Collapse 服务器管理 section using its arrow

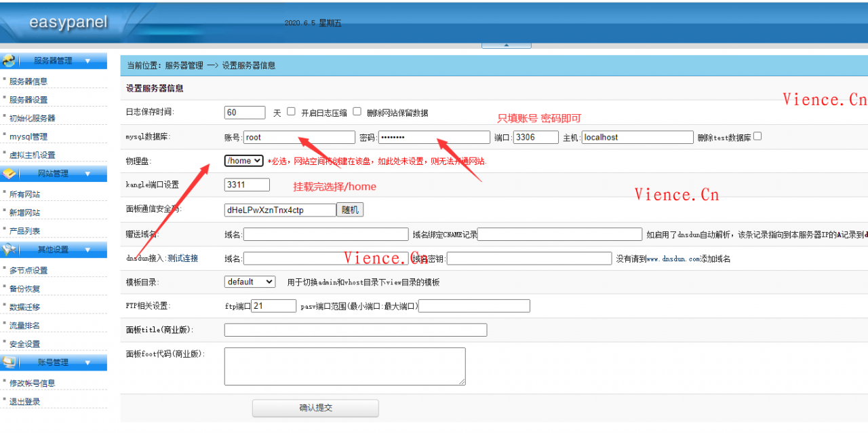coord(87,61)
